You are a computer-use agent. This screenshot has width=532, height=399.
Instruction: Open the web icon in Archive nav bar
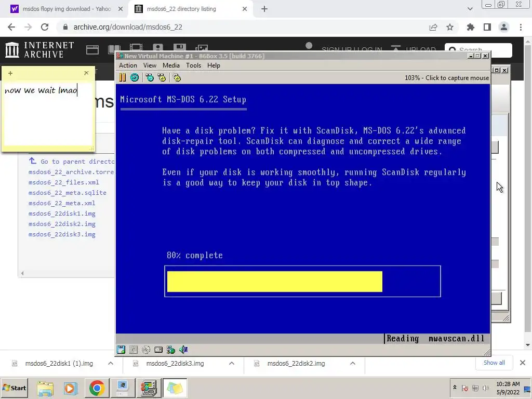point(92,50)
